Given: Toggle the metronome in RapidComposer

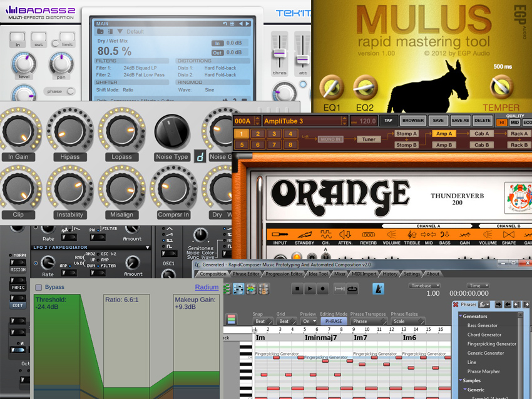Looking at the screenshot, I should click(x=378, y=289).
